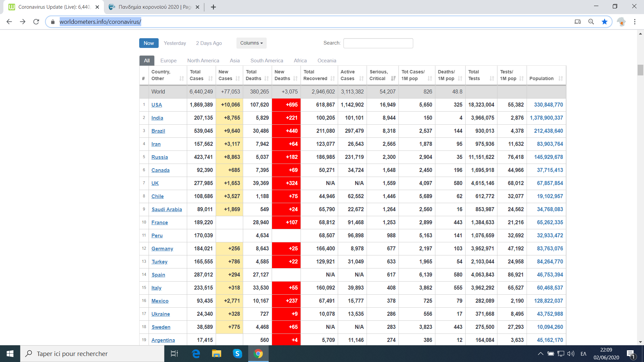644x362 pixels.
Task: Open the USA country link
Action: click(157, 105)
